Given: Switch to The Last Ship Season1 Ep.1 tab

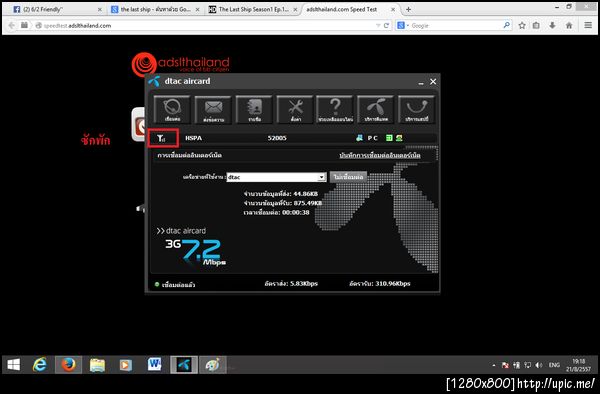Looking at the screenshot, I should (253, 9).
